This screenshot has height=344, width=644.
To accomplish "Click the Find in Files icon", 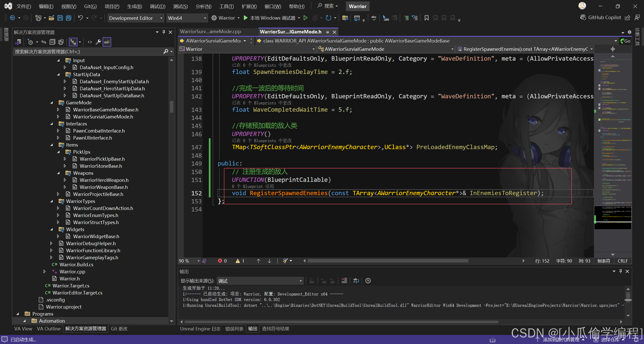I will coord(345,18).
